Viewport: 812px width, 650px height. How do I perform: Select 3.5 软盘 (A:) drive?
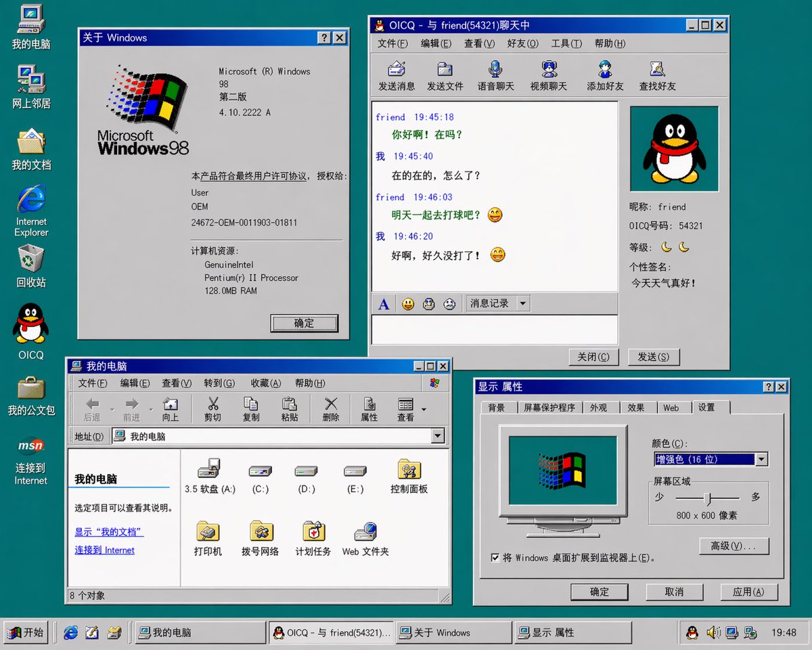pos(210,477)
